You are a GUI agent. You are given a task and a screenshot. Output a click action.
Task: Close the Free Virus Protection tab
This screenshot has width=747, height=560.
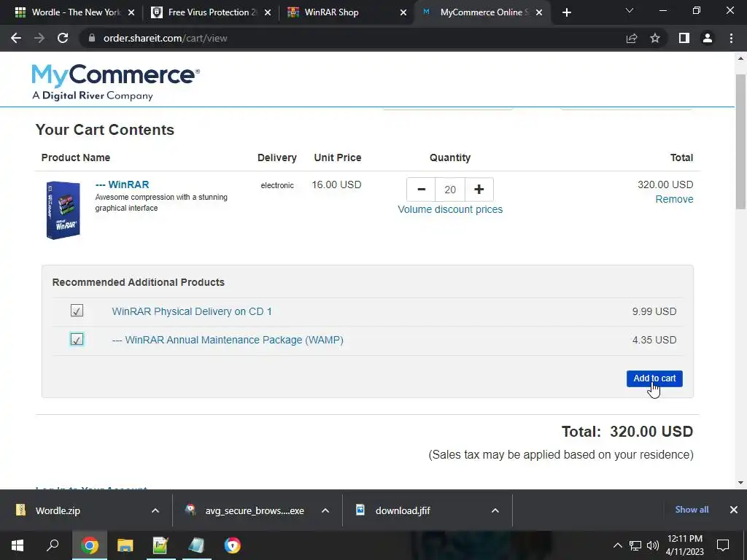pyautogui.click(x=268, y=12)
